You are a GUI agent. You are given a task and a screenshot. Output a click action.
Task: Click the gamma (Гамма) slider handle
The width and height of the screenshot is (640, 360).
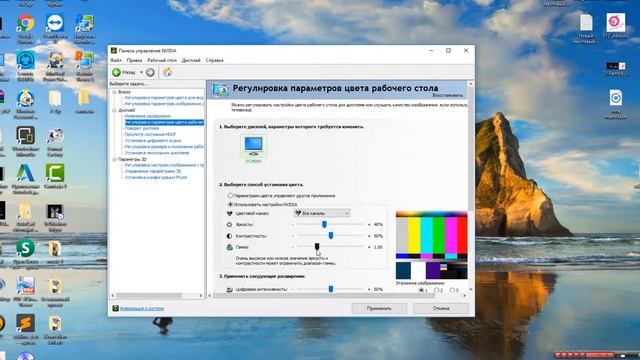click(x=317, y=247)
